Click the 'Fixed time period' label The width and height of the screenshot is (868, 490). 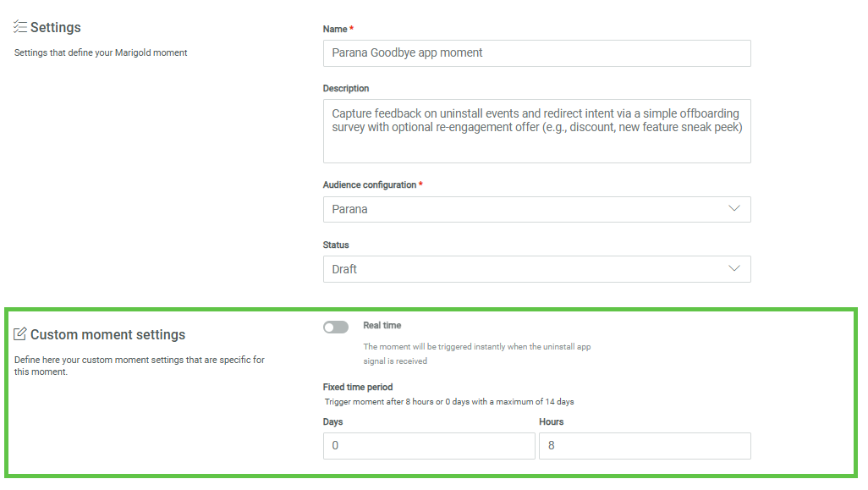pos(358,387)
